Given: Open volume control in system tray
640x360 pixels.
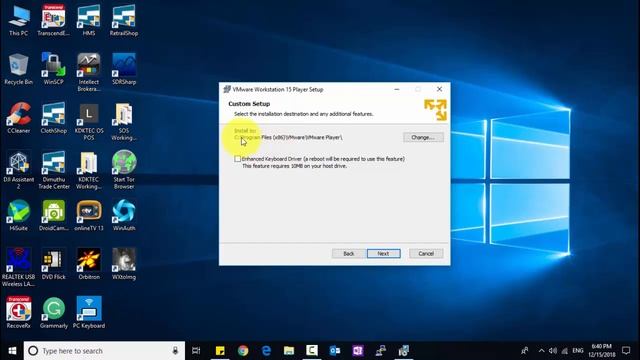Looking at the screenshot, I should (553, 351).
